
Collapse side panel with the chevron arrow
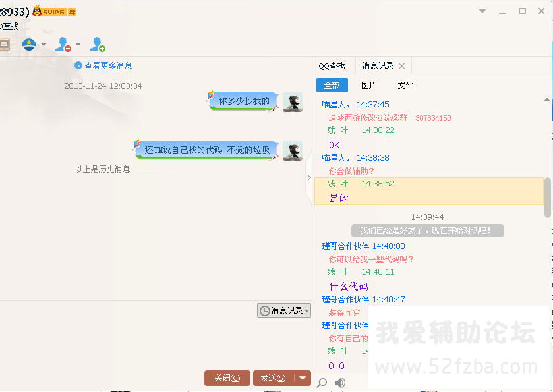309,177
